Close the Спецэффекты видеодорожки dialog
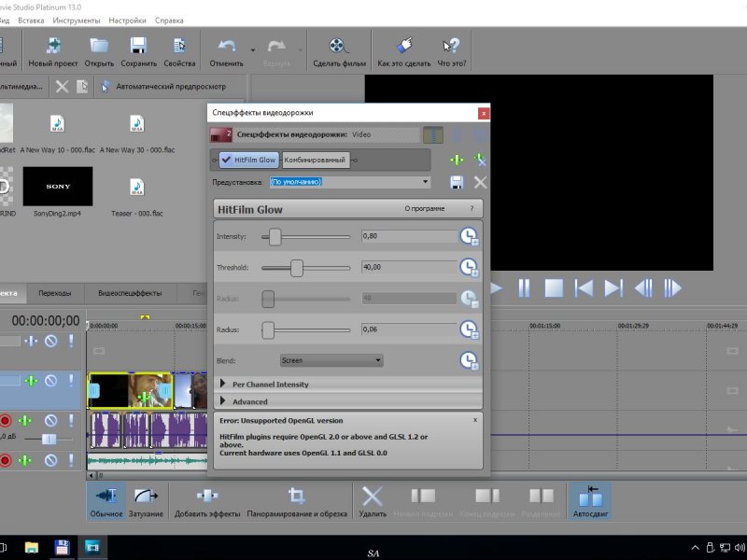 click(484, 113)
